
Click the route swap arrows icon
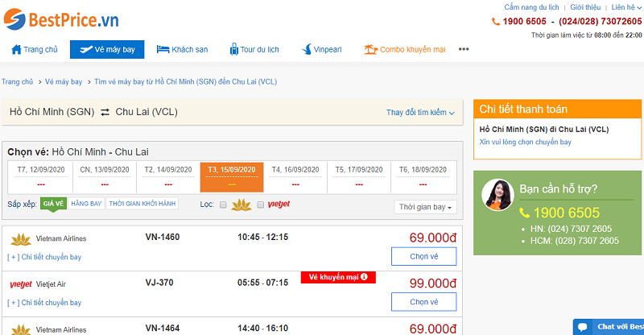tap(105, 112)
